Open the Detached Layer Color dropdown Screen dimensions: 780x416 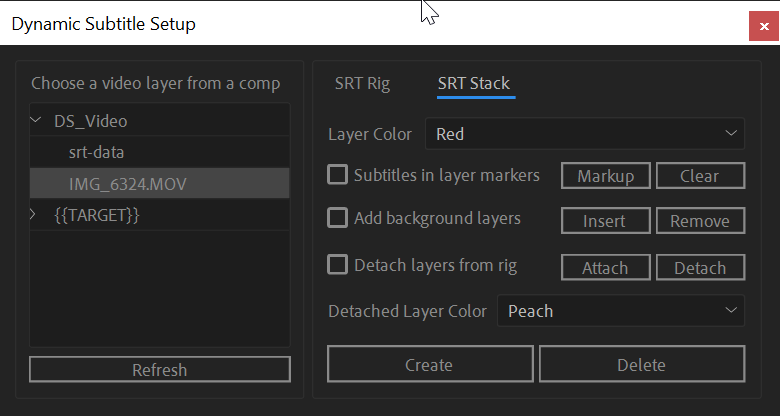point(621,311)
